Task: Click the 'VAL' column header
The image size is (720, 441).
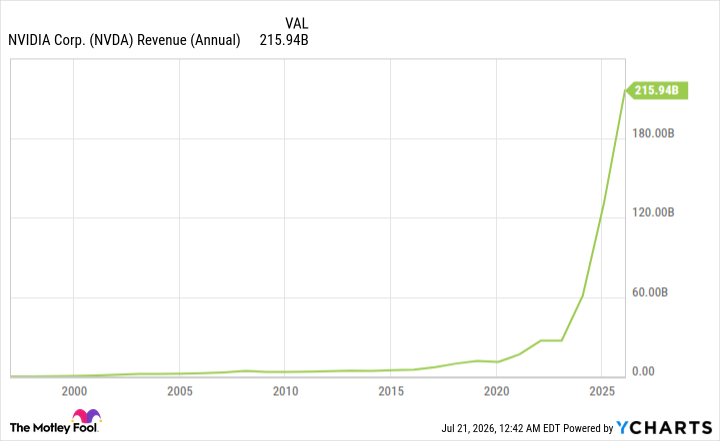Action: (297, 23)
